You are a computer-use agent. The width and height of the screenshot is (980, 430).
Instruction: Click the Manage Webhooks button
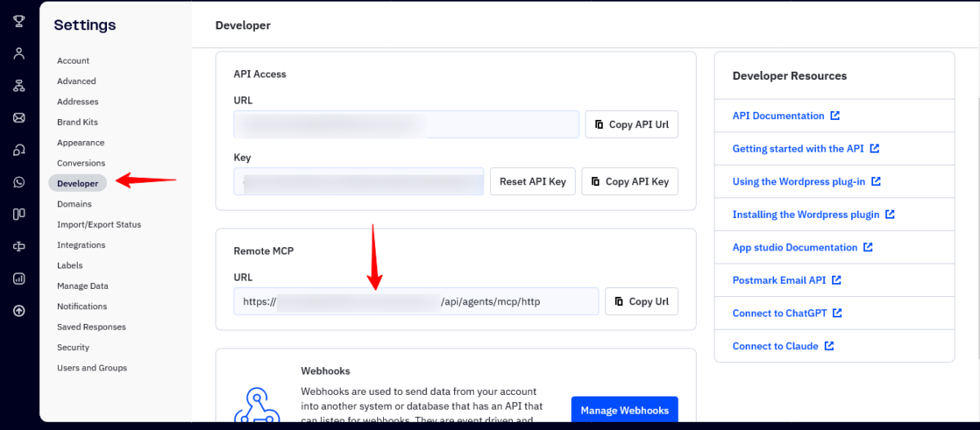(x=625, y=410)
